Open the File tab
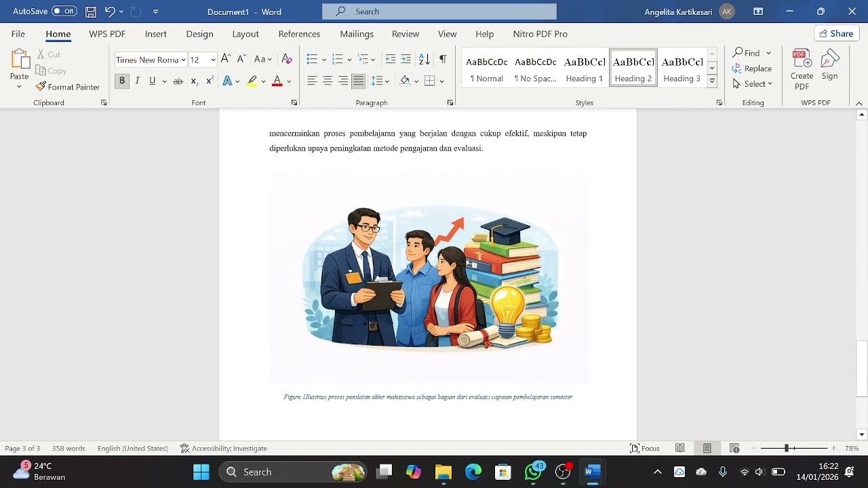Screen dimensions: 868x488 (x=18, y=34)
